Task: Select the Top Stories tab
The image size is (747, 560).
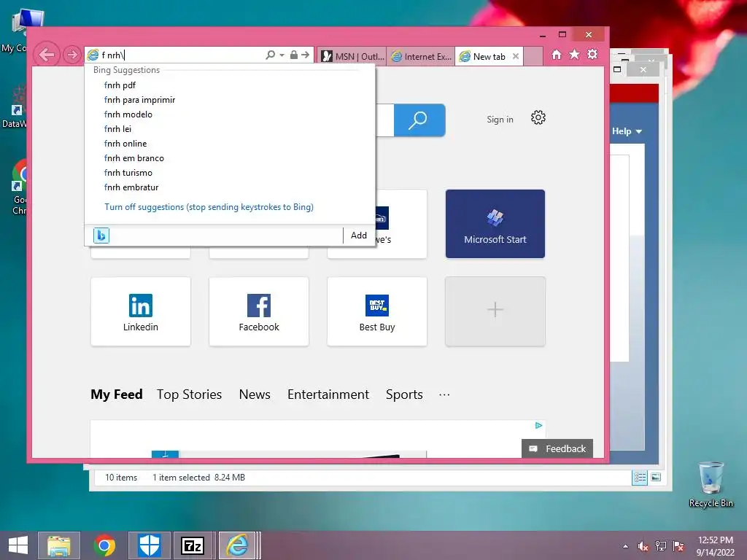Action: point(189,394)
